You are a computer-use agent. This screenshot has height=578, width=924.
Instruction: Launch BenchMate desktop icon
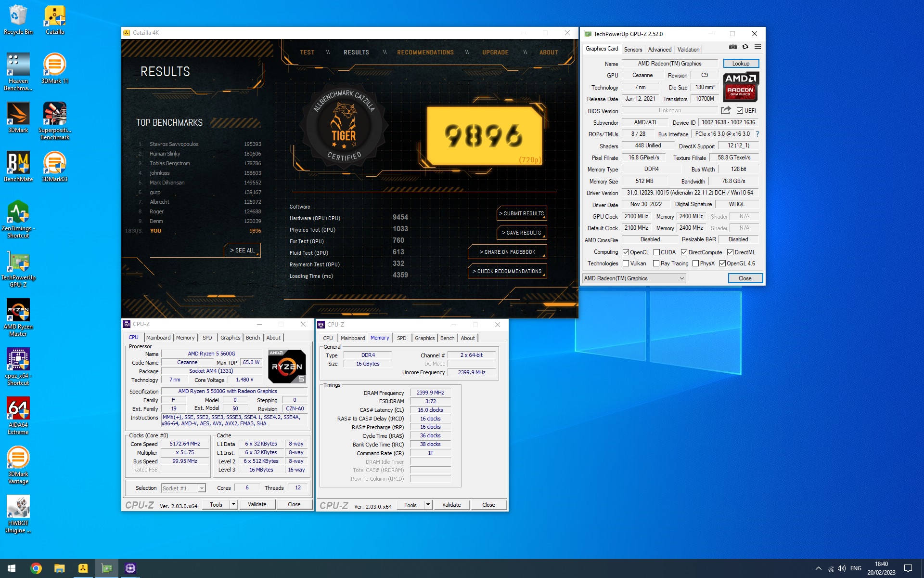(x=18, y=167)
